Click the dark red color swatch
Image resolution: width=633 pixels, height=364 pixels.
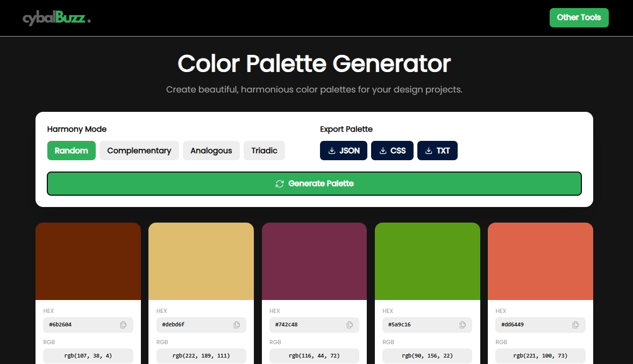88,261
